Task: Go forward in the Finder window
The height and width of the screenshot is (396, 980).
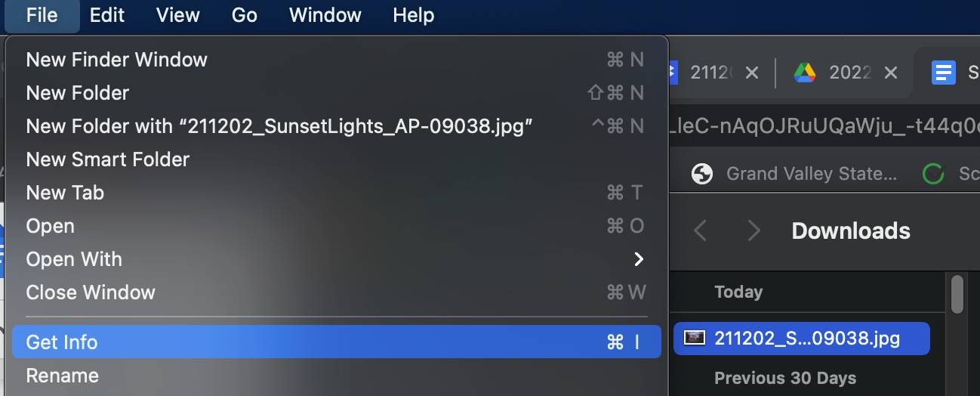Action: (753, 230)
